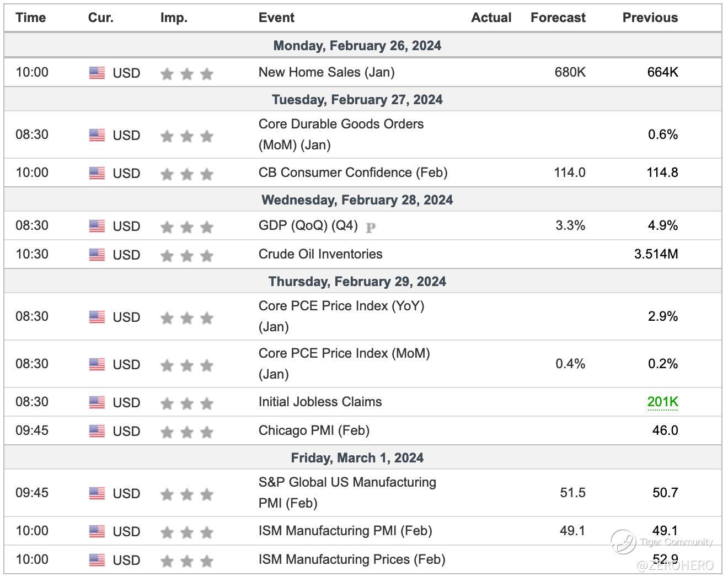The width and height of the screenshot is (728, 582).
Task: Click the Imp. column header
Action: [174, 18]
